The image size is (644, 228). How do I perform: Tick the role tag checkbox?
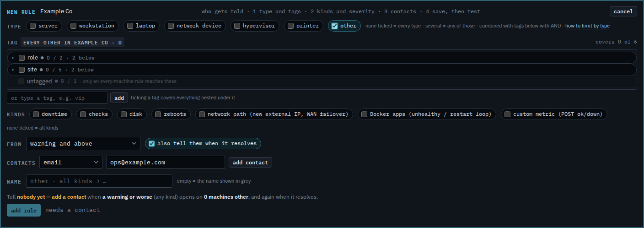21,58
